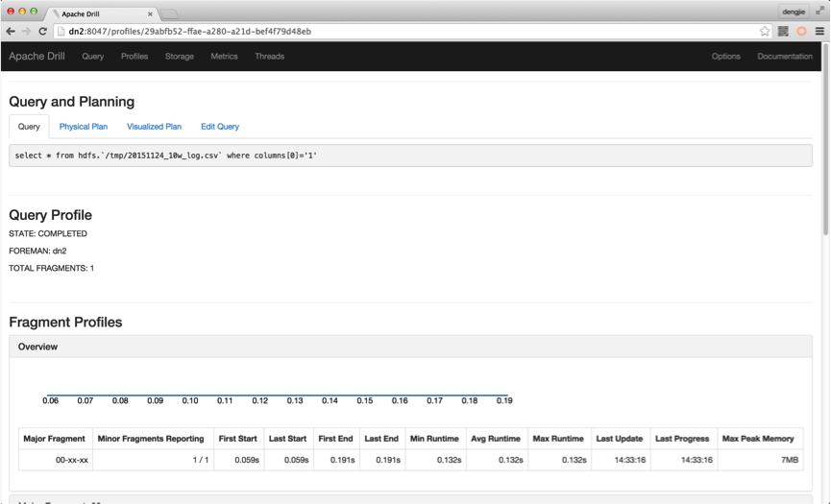The image size is (831, 504).
Task: Open the Threads nav menu item
Action: tap(269, 56)
